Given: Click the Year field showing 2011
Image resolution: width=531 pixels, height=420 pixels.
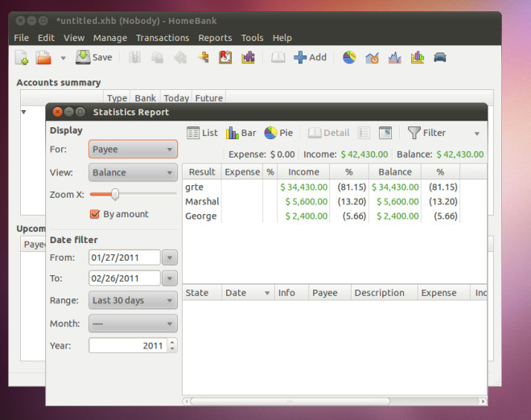Looking at the screenshot, I should 128,345.
